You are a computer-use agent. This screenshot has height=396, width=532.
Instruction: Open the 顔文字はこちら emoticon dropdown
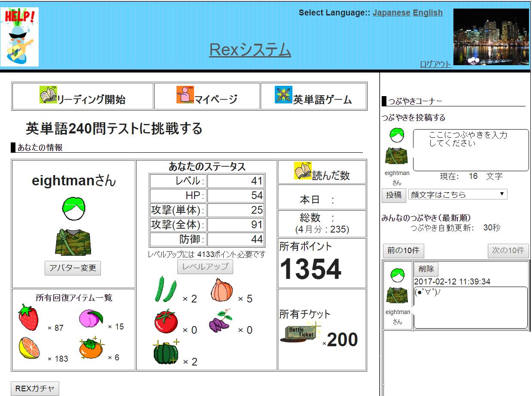pyautogui.click(x=457, y=194)
